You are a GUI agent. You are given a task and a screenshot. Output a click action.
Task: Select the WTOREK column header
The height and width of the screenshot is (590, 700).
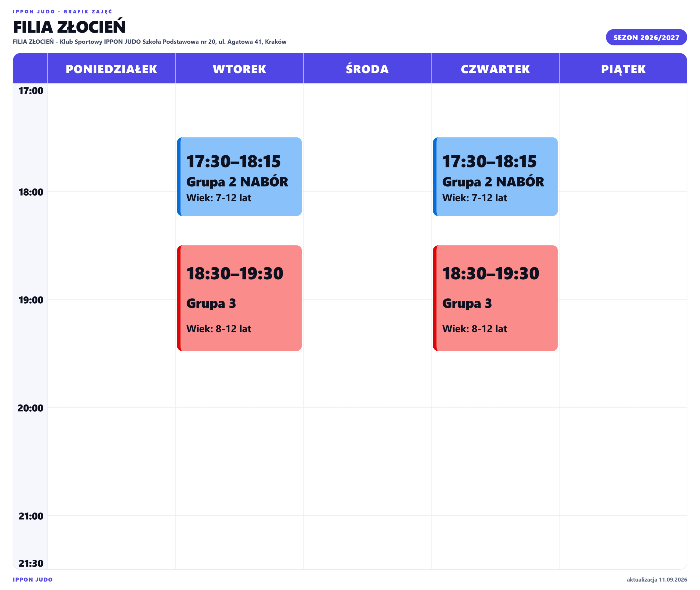pos(239,69)
